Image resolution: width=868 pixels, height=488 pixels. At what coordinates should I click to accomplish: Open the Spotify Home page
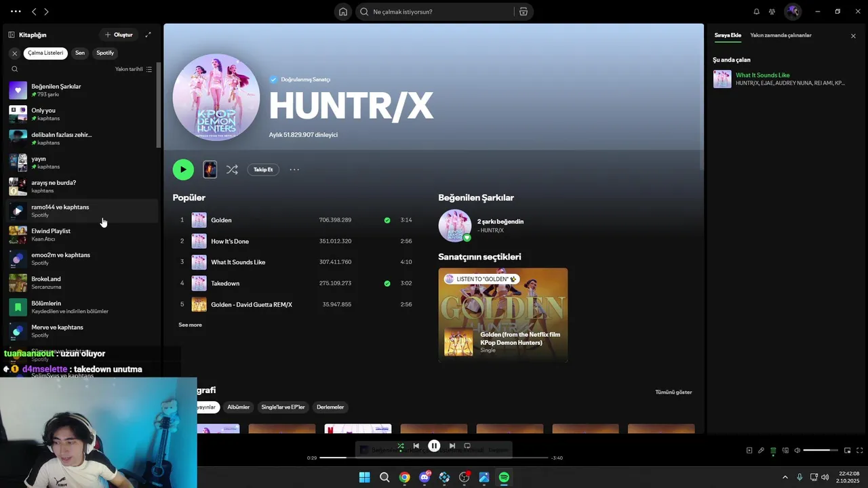click(343, 12)
